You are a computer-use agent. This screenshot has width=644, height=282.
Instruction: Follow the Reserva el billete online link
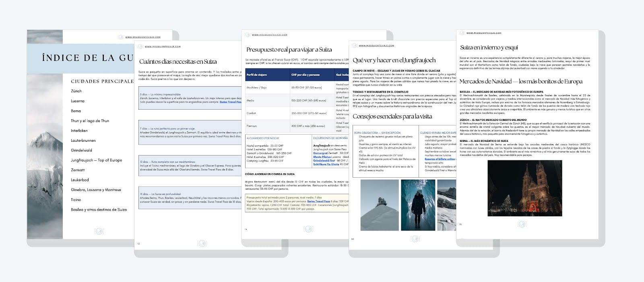pos(440,159)
